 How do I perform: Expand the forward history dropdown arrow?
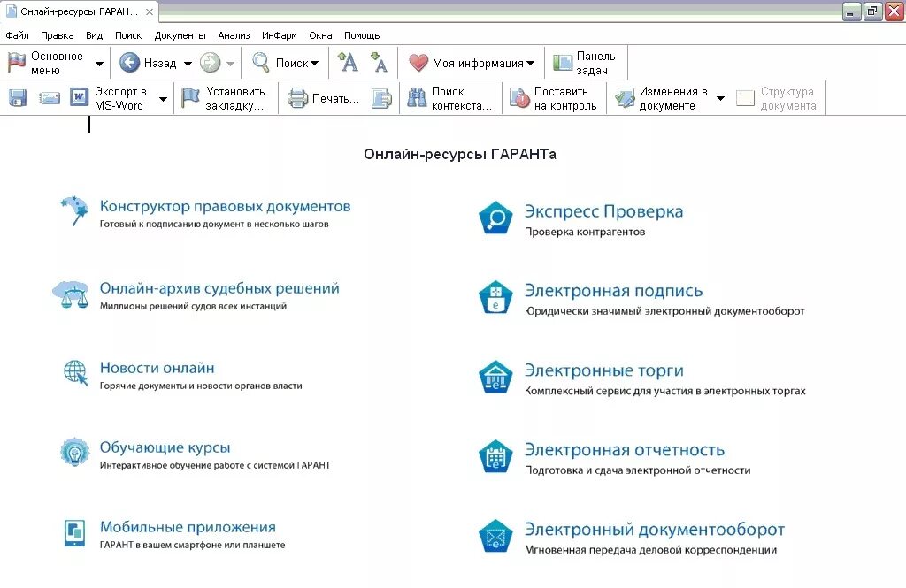click(x=230, y=64)
